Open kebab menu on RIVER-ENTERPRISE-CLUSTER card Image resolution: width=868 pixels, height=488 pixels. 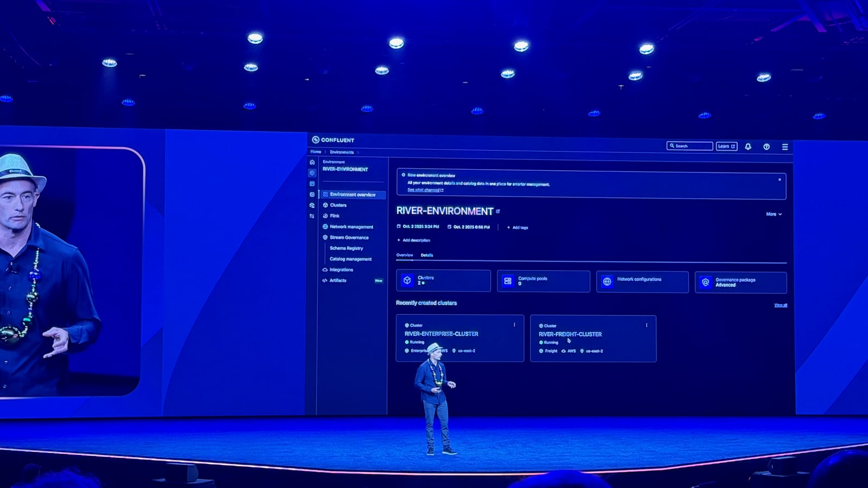pos(514,325)
